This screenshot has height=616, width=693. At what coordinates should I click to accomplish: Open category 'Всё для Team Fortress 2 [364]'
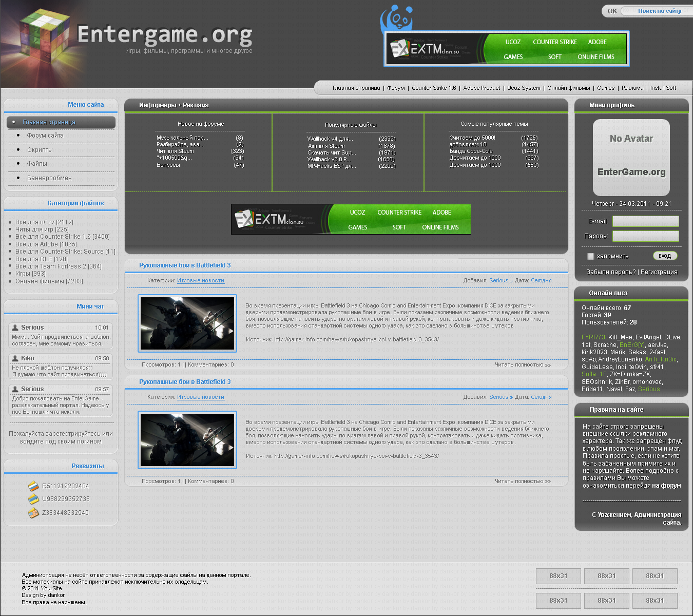tap(59, 266)
